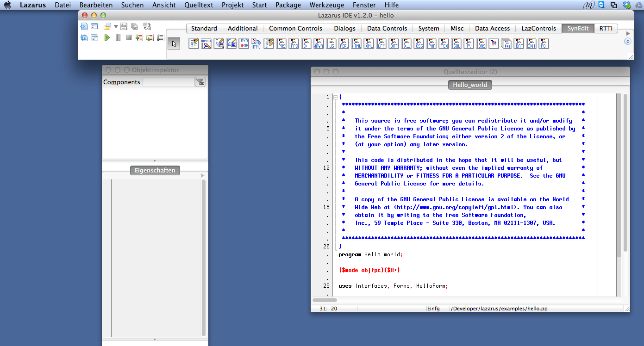Open the dropdown arrow beside the Open icon
The width and height of the screenshot is (644, 346).
(116, 26)
